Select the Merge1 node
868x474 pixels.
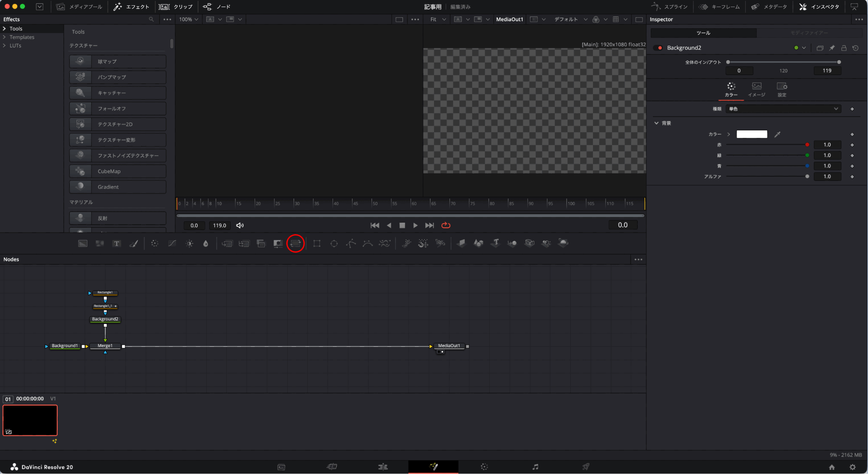pos(105,346)
